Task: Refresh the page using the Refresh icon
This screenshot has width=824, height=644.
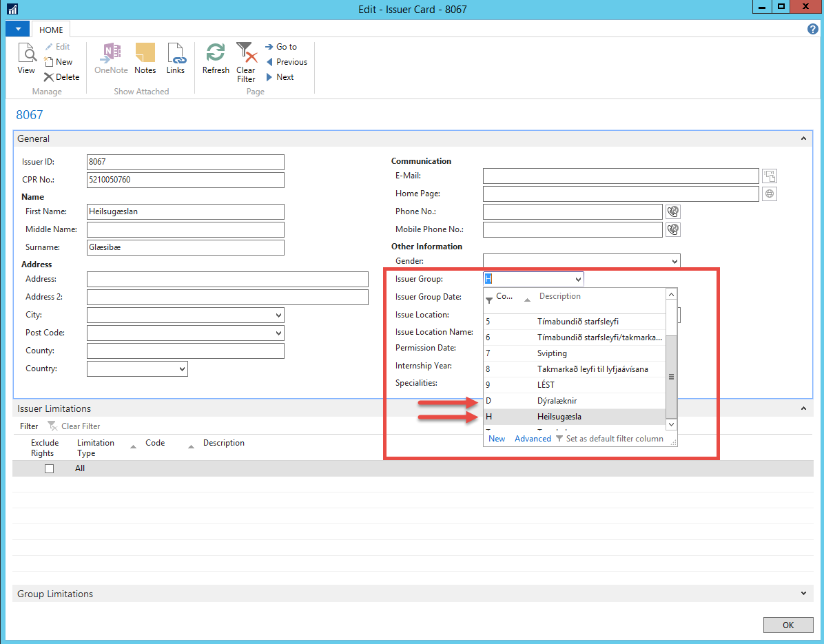Action: 216,59
